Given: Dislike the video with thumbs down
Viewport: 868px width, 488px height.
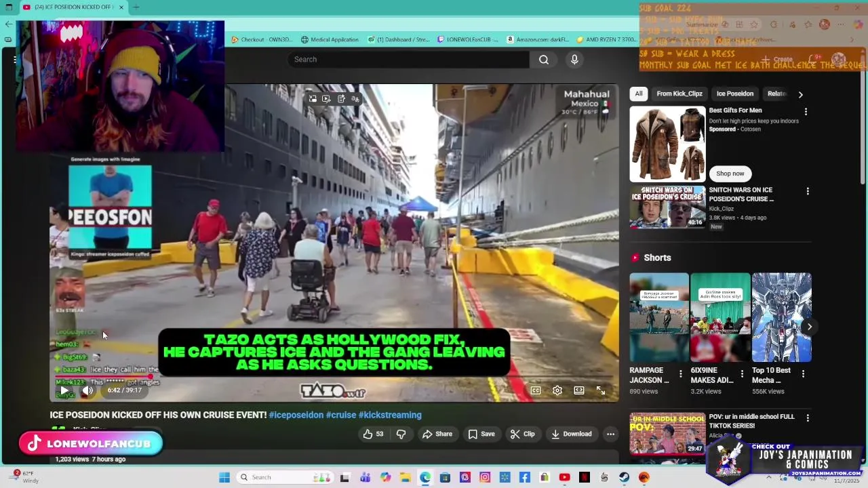Looking at the screenshot, I should [401, 434].
